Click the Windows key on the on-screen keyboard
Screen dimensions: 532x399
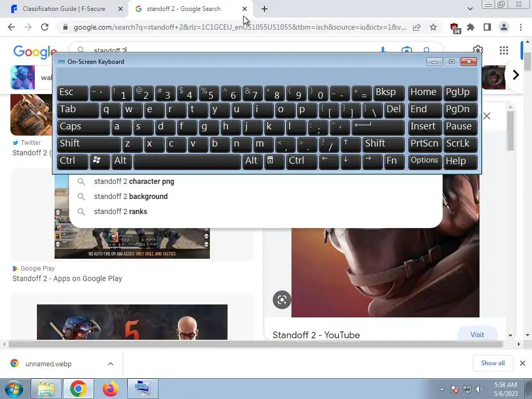100,161
